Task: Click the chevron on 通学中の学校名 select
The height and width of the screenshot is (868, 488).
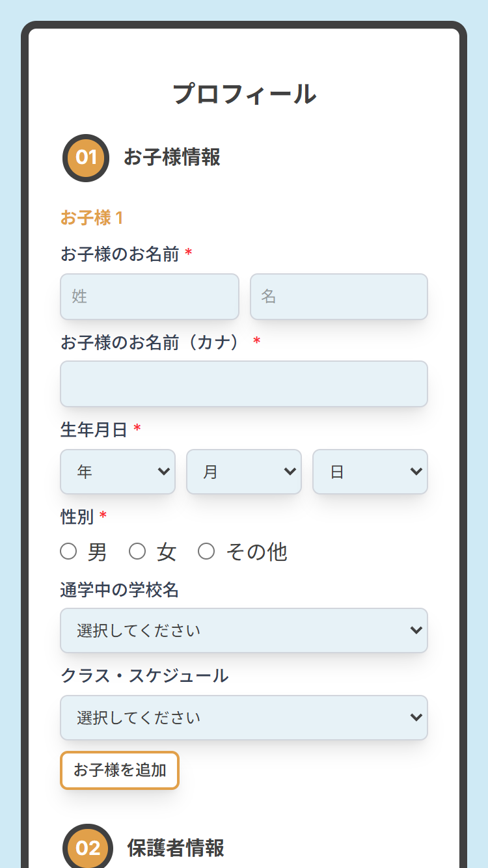Action: (416, 630)
